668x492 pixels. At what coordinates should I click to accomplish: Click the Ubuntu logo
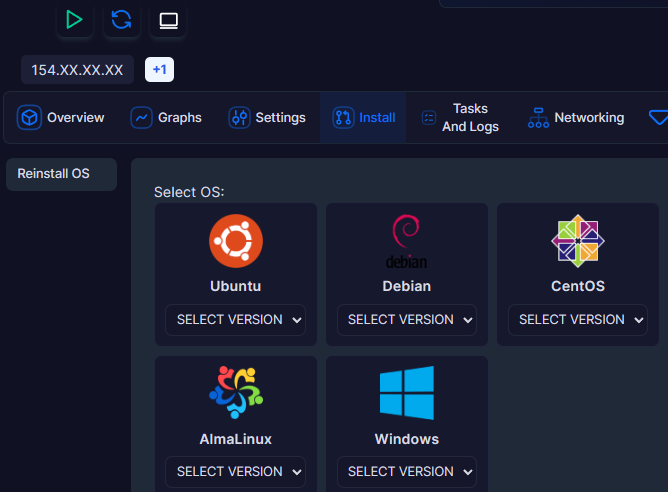pyautogui.click(x=236, y=241)
